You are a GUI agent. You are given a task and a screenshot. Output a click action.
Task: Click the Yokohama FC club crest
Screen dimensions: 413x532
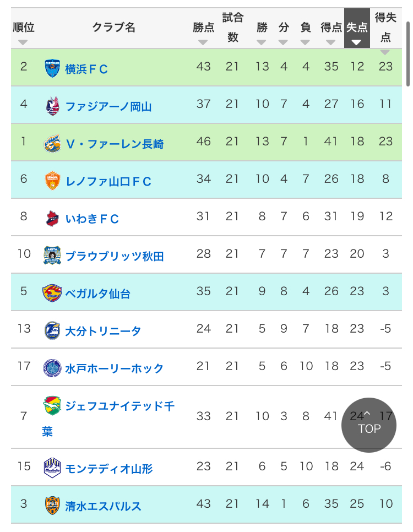(x=52, y=68)
